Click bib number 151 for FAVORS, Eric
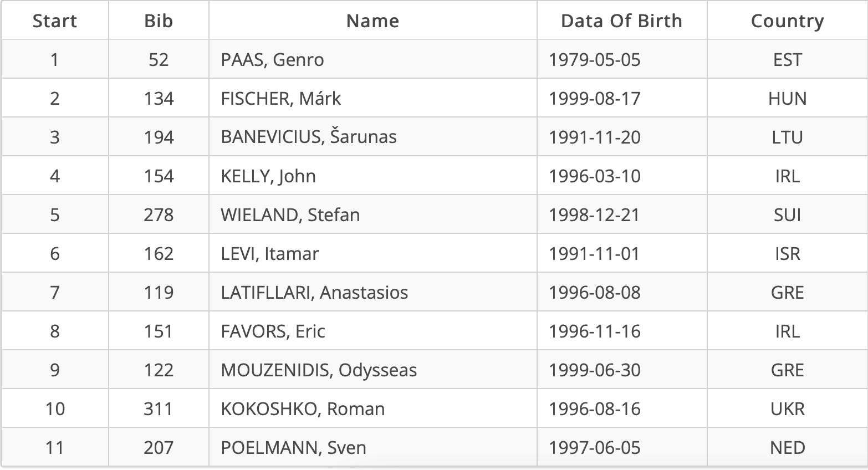The image size is (868, 470). point(159,331)
